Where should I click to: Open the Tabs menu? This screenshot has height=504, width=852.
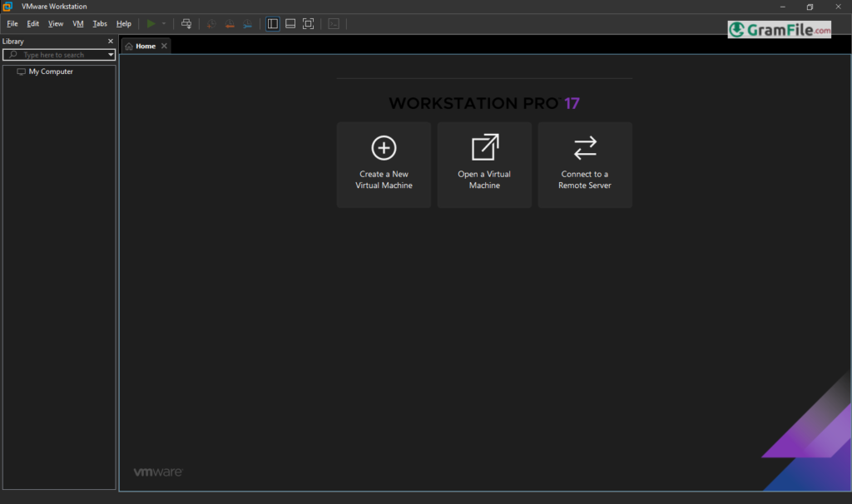[x=99, y=23]
